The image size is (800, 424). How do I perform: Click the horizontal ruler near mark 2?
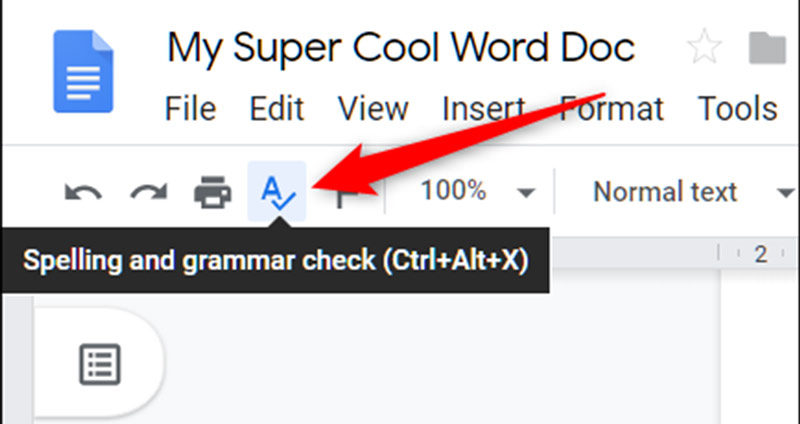pos(760,255)
